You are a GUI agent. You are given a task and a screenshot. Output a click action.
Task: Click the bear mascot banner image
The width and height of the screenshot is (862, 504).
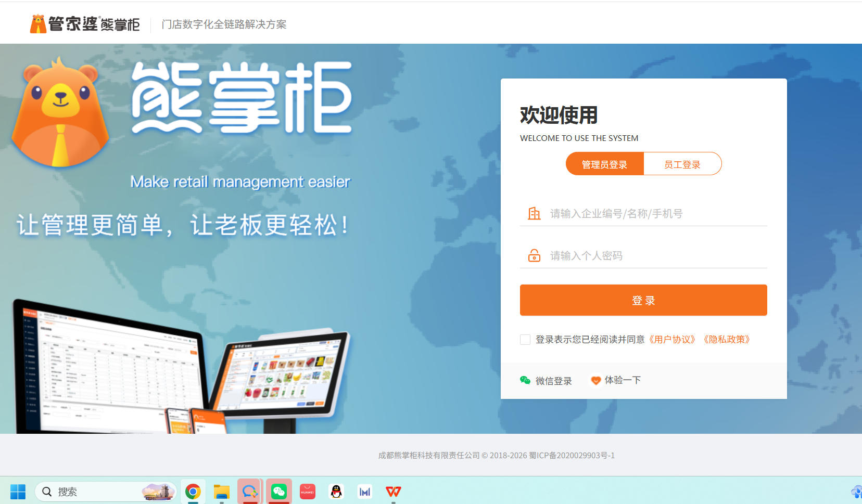pos(60,113)
